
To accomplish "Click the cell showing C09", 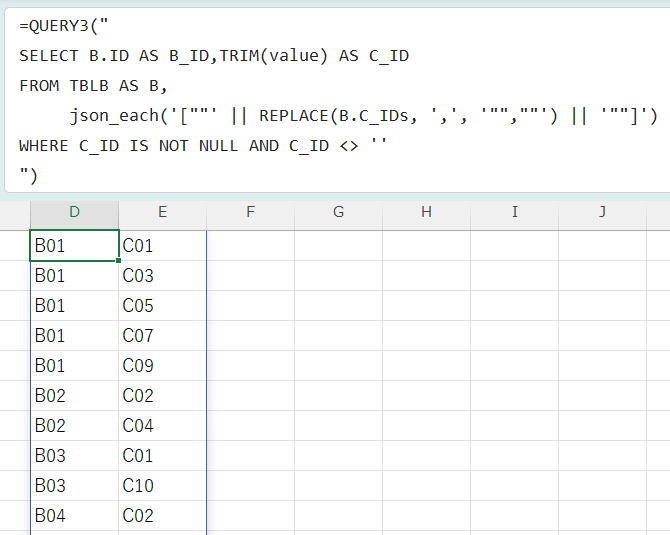I will pos(162,366).
